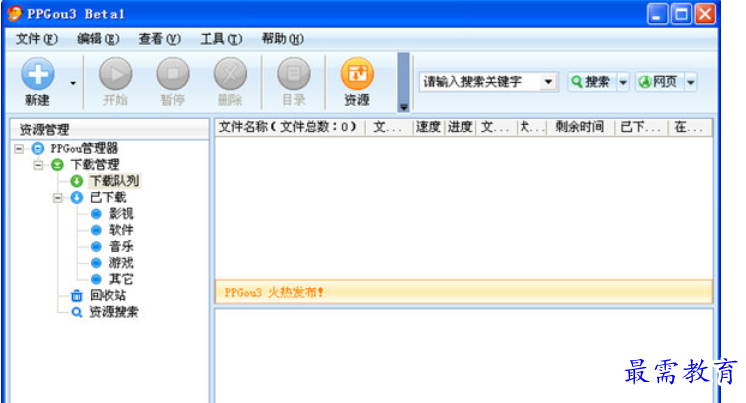Click the 资源管理 panel header
Viewport: 746px width, 403px height.
point(109,129)
